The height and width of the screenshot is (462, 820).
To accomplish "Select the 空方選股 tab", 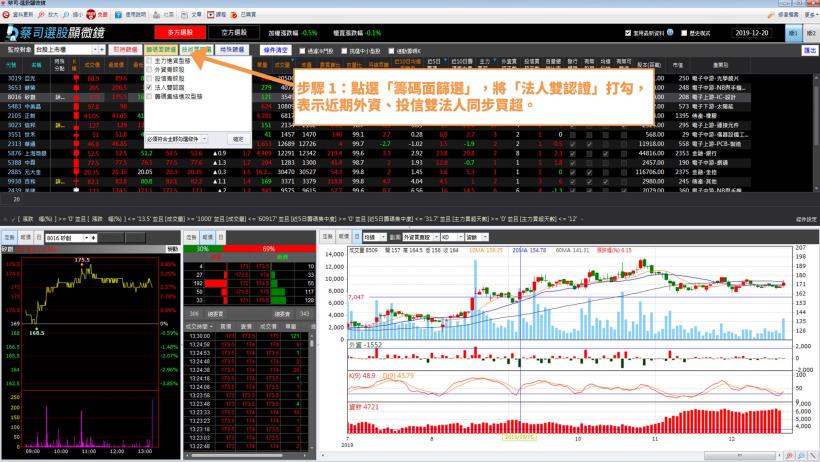I will pyautogui.click(x=234, y=32).
